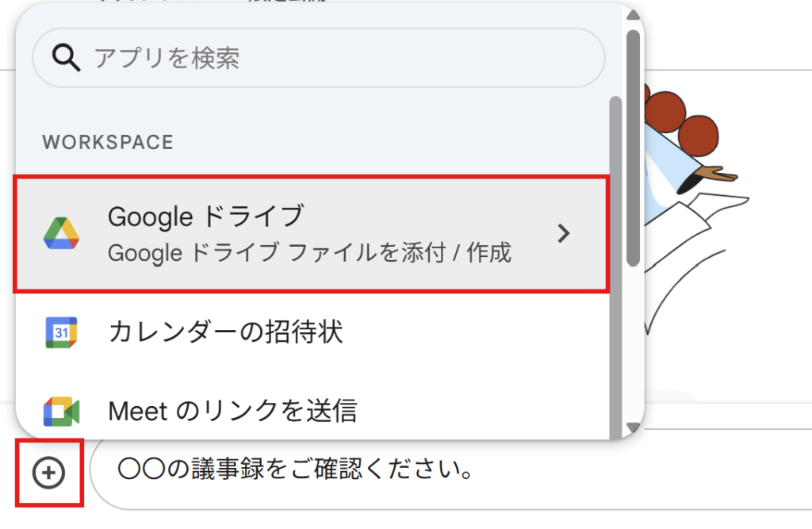The height and width of the screenshot is (529, 812).
Task: Click the Google ドライブ title text
Action: [205, 216]
